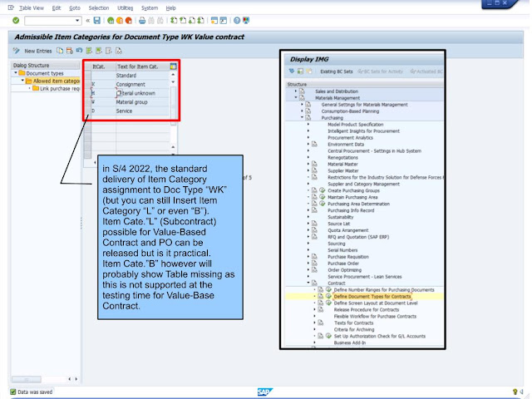The width and height of the screenshot is (532, 399).
Task: Open the Edit menu
Action: click(57, 7)
